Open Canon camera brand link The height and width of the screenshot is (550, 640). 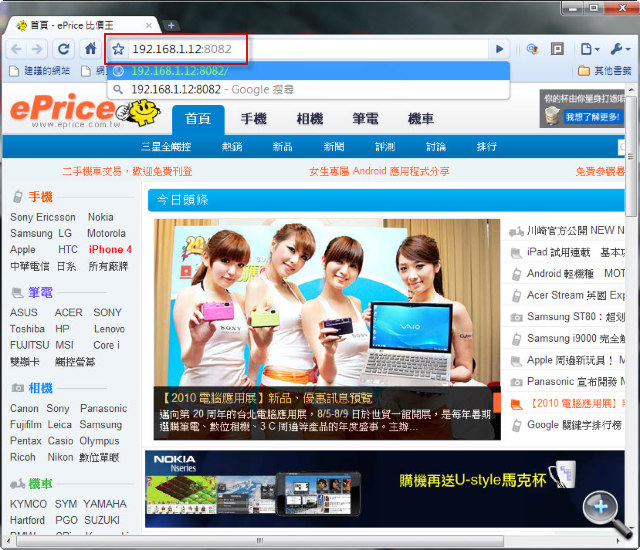point(24,409)
